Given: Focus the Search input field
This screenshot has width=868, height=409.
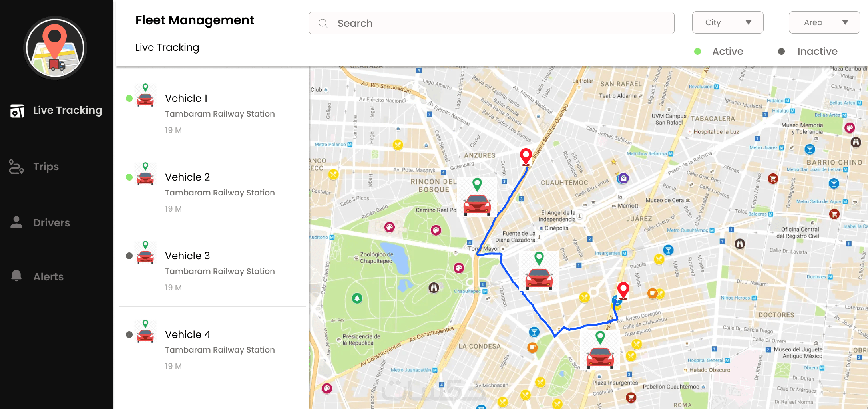Looking at the screenshot, I should [x=491, y=23].
